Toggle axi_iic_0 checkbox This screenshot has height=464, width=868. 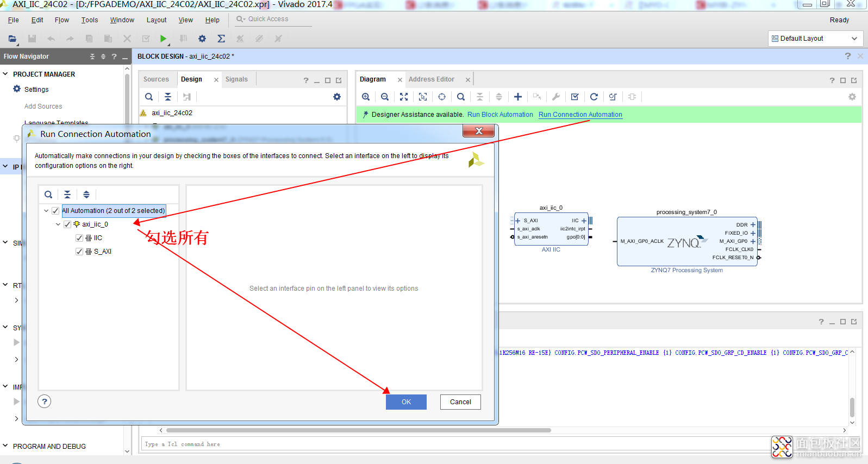click(67, 224)
